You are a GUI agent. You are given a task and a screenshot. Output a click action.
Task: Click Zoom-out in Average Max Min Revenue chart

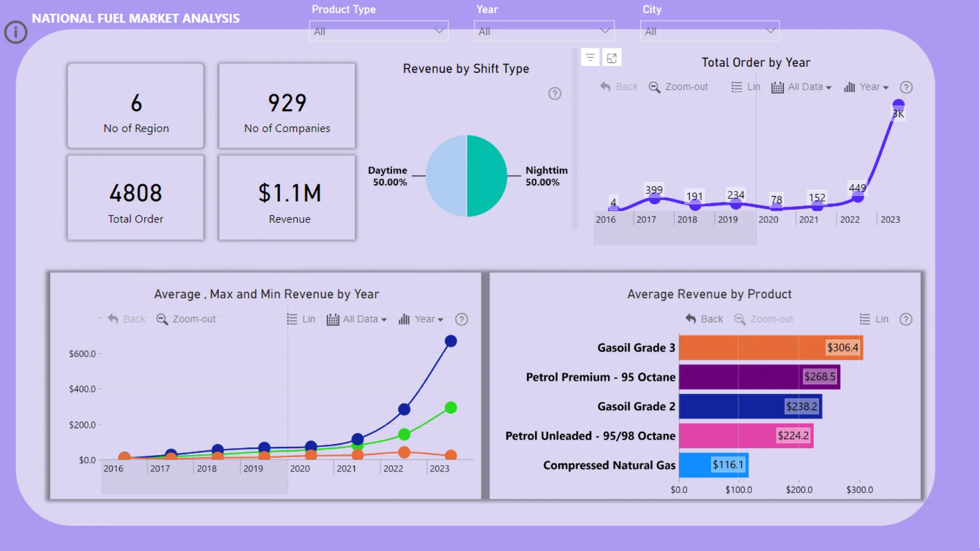coord(186,319)
